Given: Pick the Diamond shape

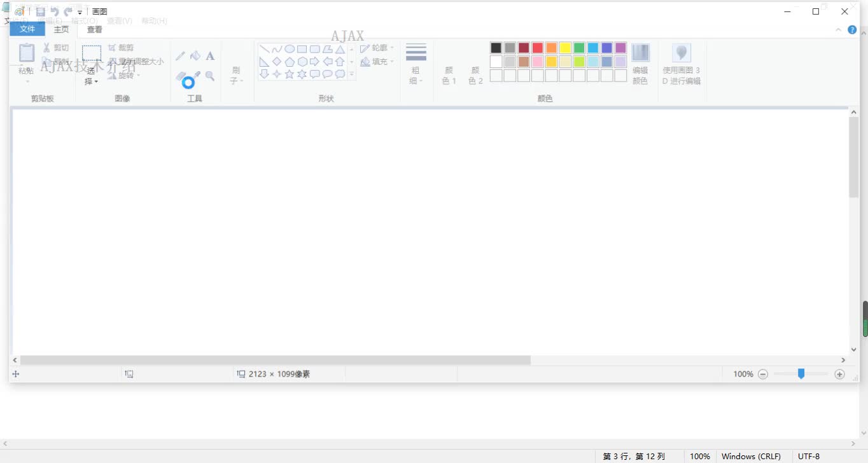Looking at the screenshot, I should [277, 62].
